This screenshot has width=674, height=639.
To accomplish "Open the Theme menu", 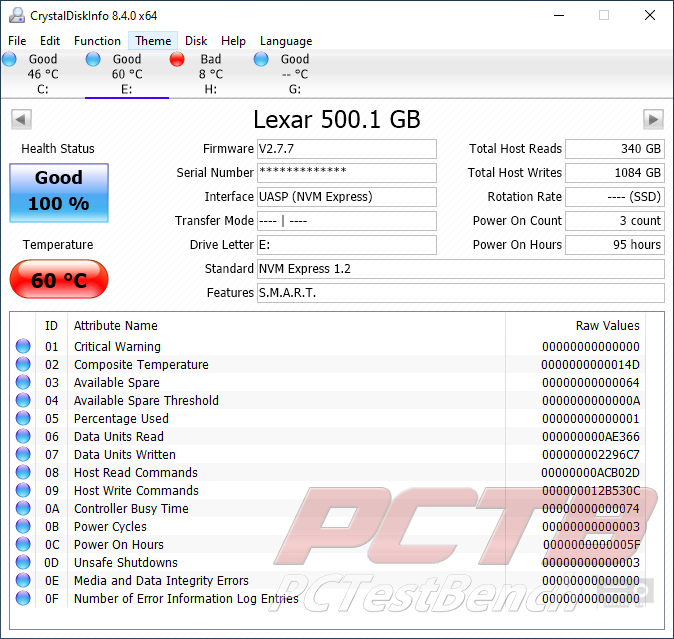I will [153, 41].
